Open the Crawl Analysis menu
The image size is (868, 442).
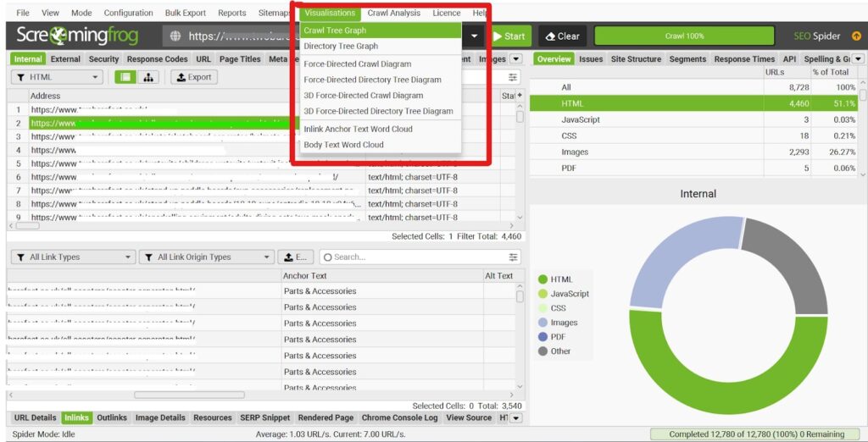pyautogui.click(x=393, y=13)
